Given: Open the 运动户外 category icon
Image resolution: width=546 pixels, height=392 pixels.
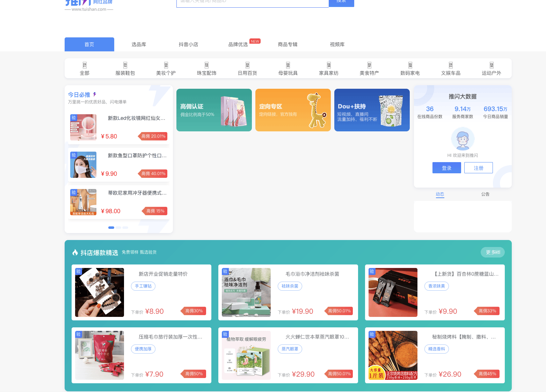Looking at the screenshot, I should 492,65.
